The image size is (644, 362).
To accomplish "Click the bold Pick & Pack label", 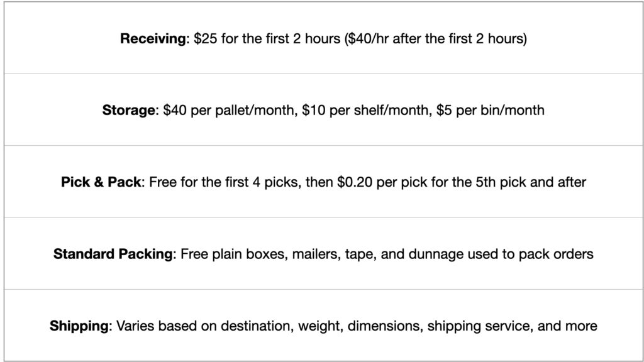I will coord(101,182).
